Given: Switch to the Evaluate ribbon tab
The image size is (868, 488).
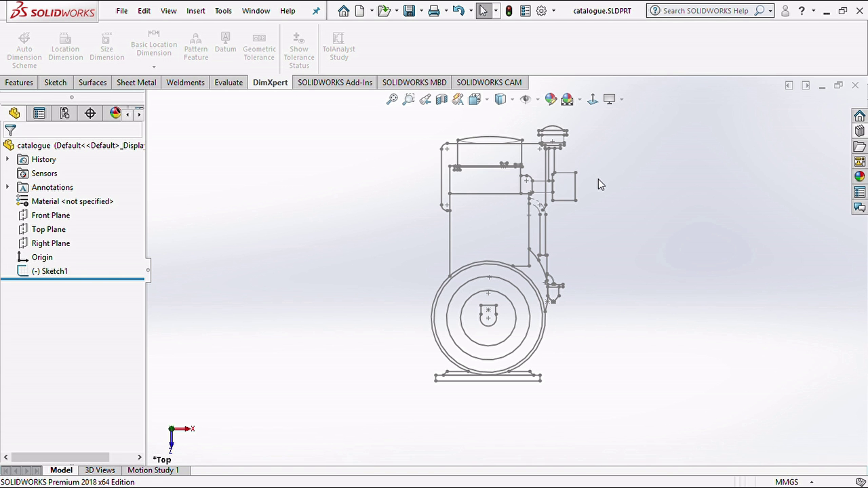Looking at the screenshot, I should coord(229,83).
